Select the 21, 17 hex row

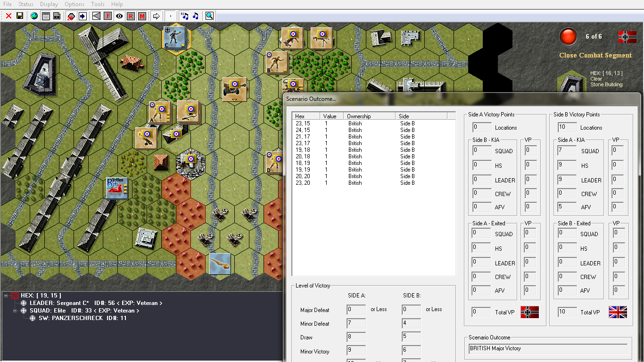373,137
